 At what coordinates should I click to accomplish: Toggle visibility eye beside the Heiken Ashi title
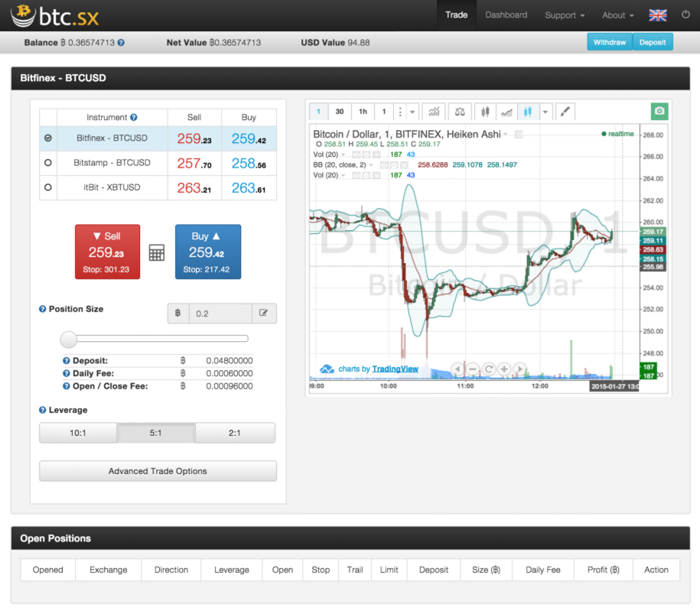(519, 135)
